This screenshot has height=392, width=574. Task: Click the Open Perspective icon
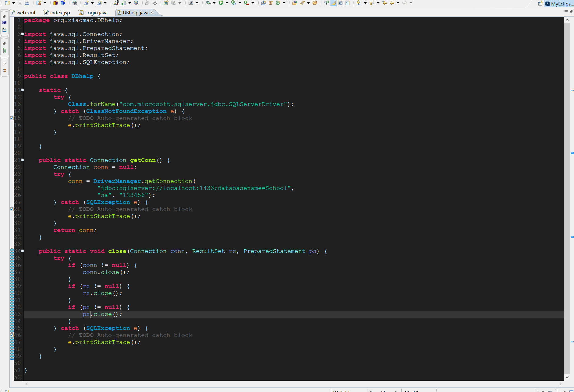(x=540, y=4)
